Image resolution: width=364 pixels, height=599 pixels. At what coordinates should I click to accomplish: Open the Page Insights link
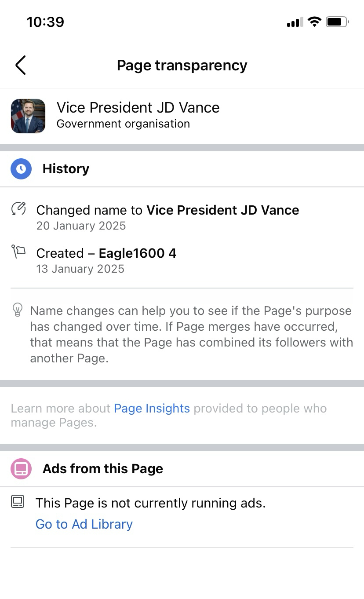[152, 408]
